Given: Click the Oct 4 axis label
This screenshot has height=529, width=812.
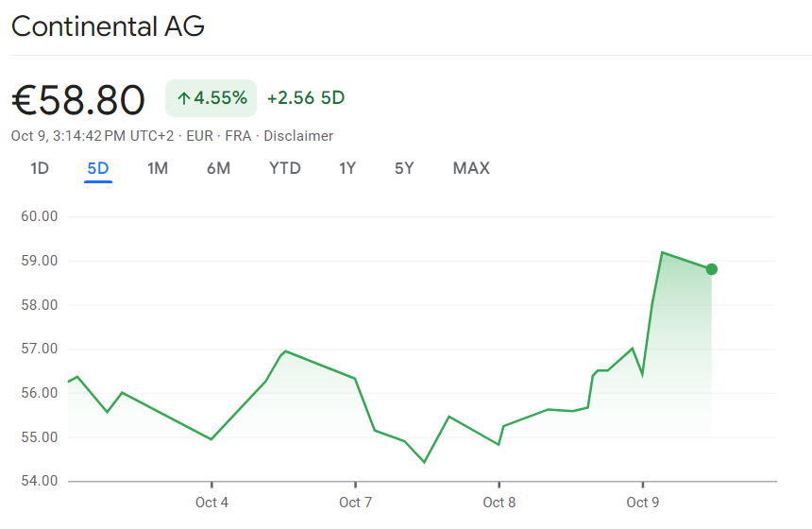Looking at the screenshot, I should (x=211, y=503).
